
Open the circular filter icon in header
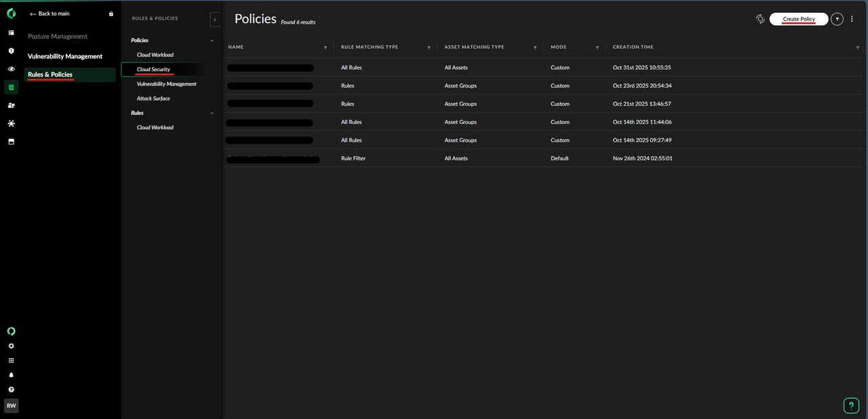point(837,19)
